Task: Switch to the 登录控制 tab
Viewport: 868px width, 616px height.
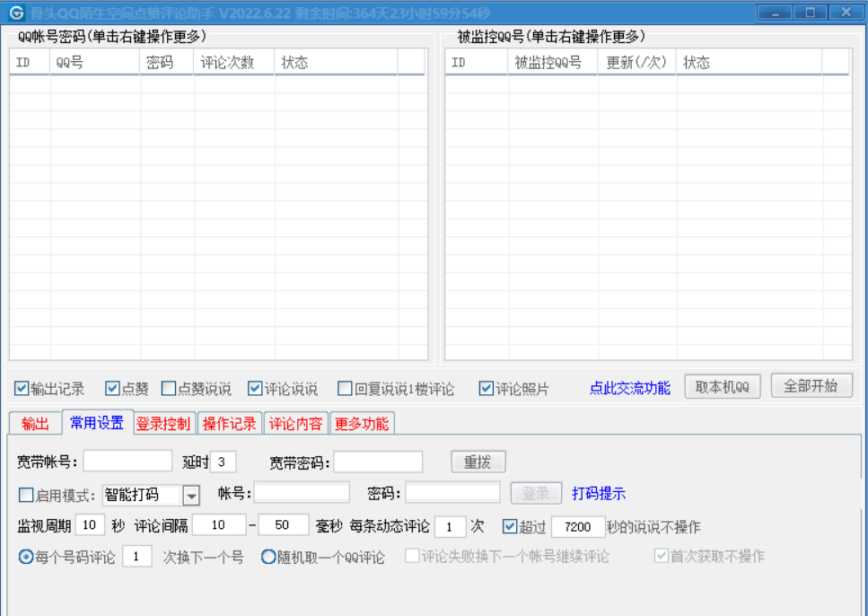Action: tap(162, 424)
